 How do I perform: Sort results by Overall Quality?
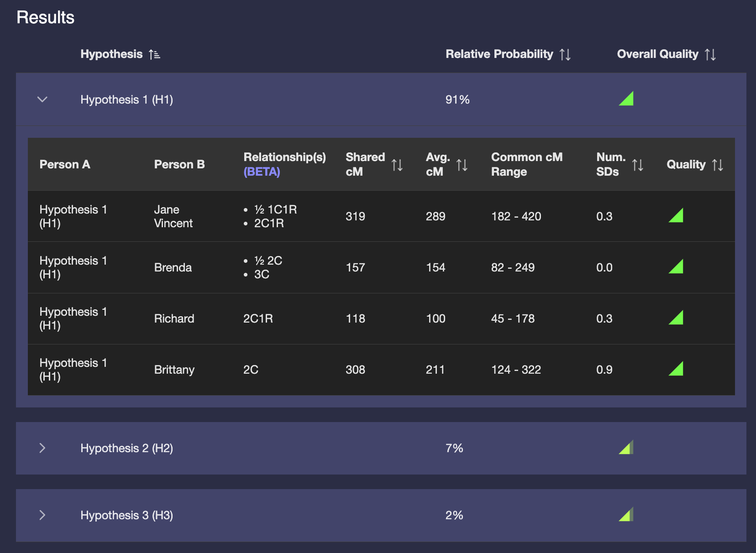(x=710, y=55)
